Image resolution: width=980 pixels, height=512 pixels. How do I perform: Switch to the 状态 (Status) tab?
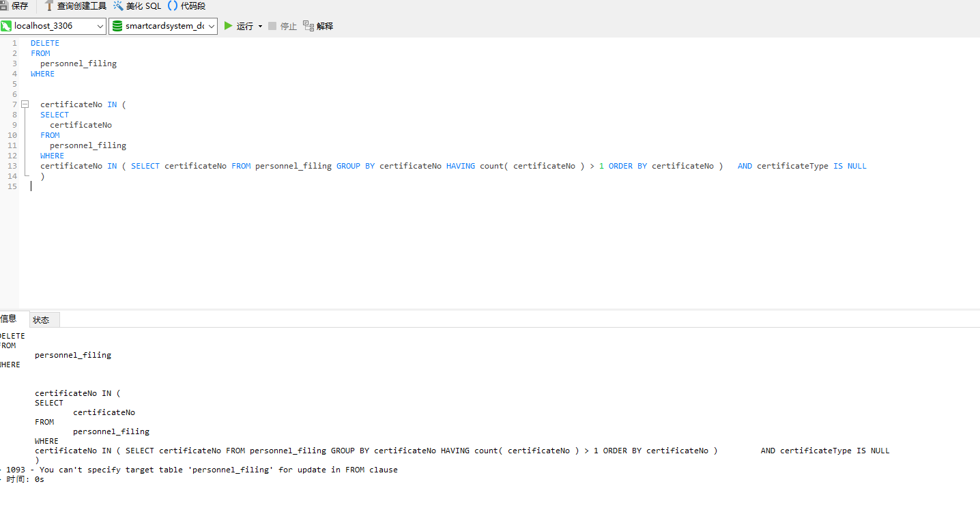pyautogui.click(x=42, y=319)
